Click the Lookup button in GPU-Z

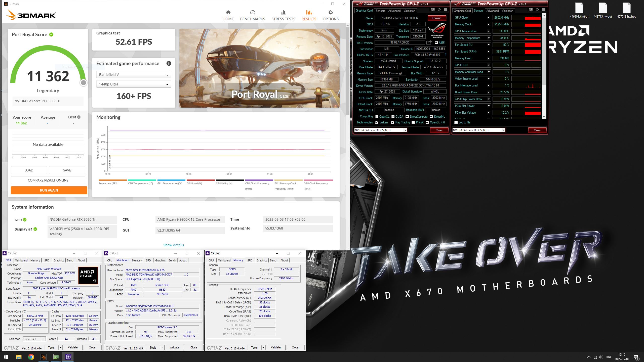(x=437, y=18)
